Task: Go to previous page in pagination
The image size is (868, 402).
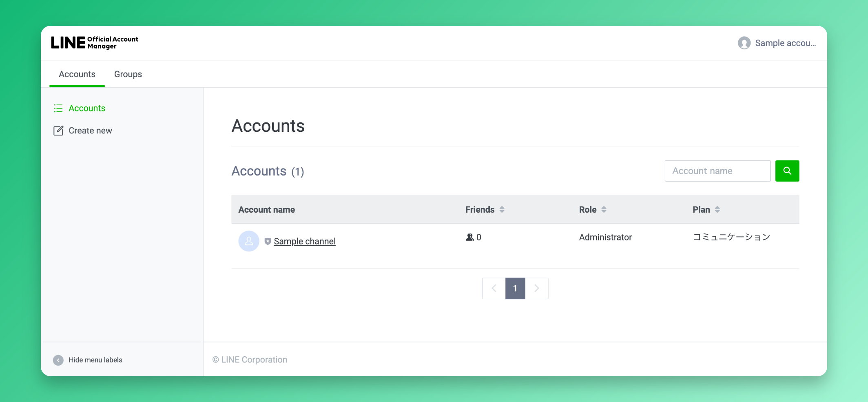Action: [x=494, y=289]
